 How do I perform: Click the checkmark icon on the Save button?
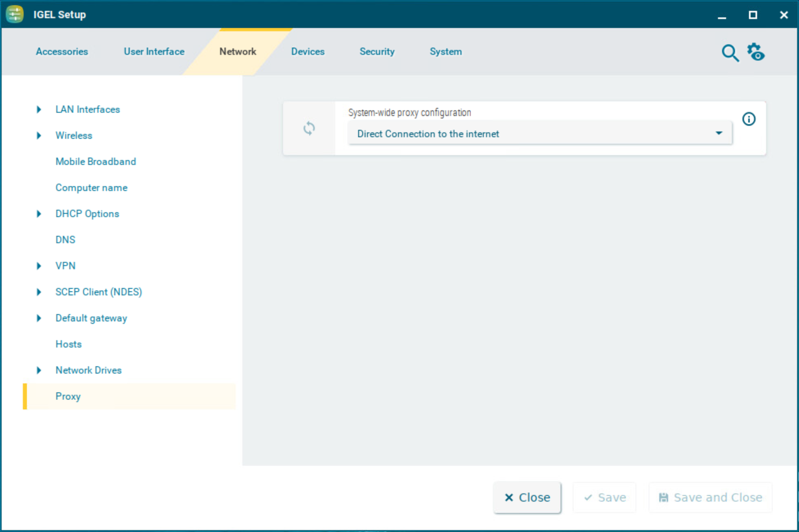(588, 497)
